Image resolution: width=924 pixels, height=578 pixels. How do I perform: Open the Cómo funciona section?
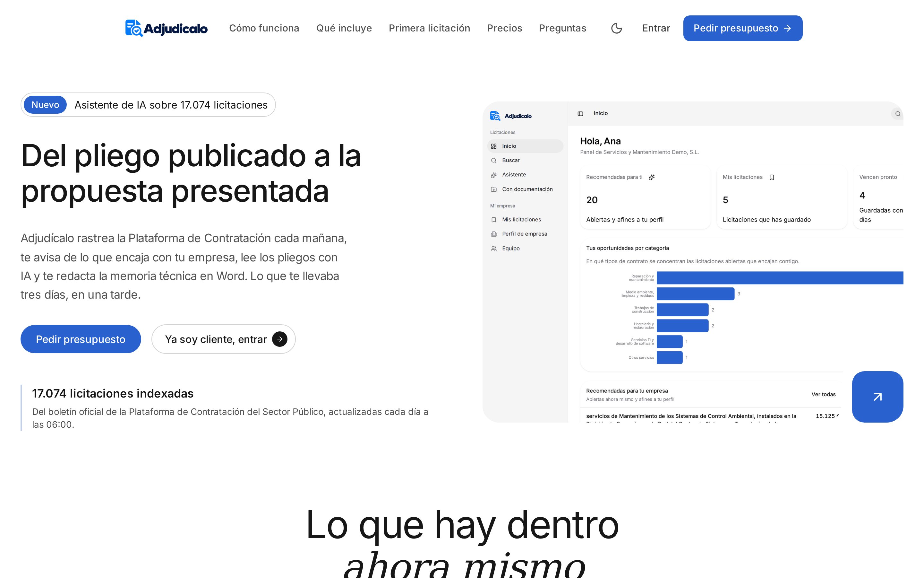(x=264, y=28)
